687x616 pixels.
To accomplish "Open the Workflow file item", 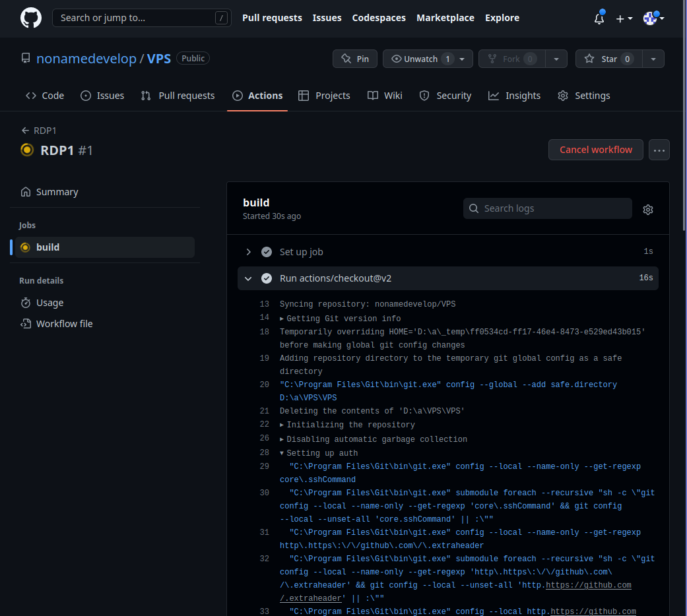I will tap(57, 324).
